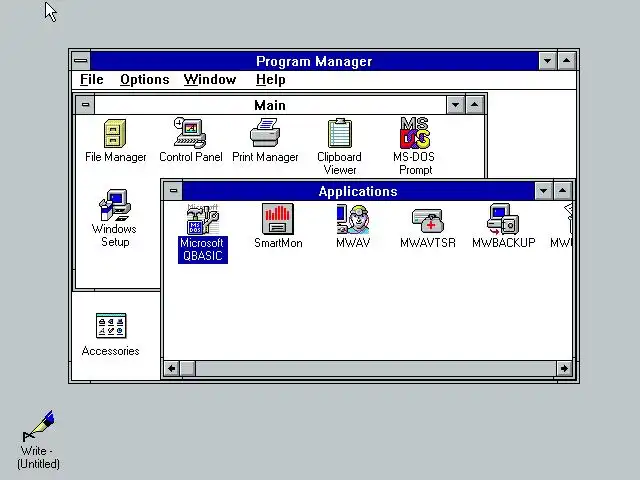Open the Options menu

(x=144, y=80)
